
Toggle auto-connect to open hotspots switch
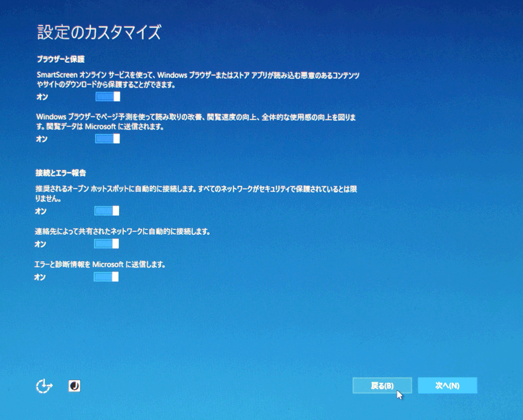[x=107, y=211]
